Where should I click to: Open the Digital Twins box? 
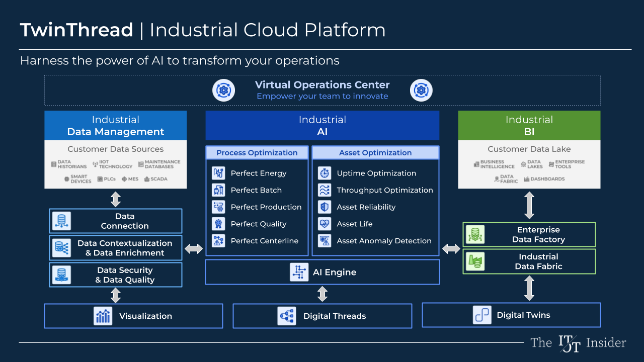click(511, 315)
